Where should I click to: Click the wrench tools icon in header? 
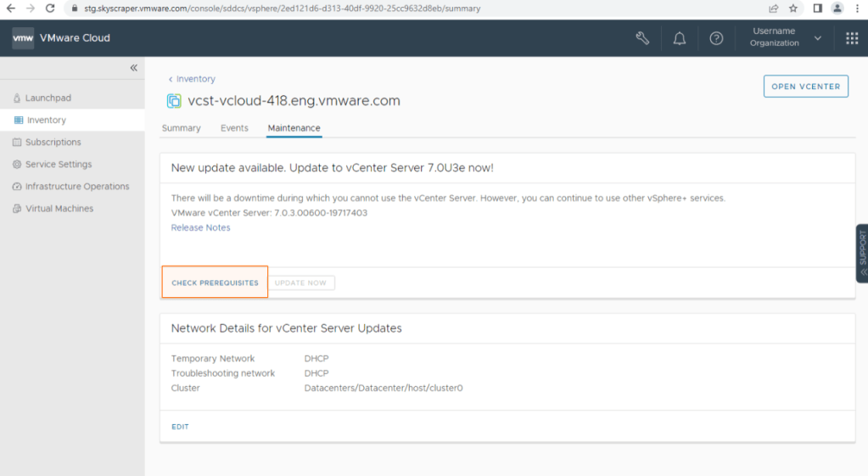[x=642, y=38]
